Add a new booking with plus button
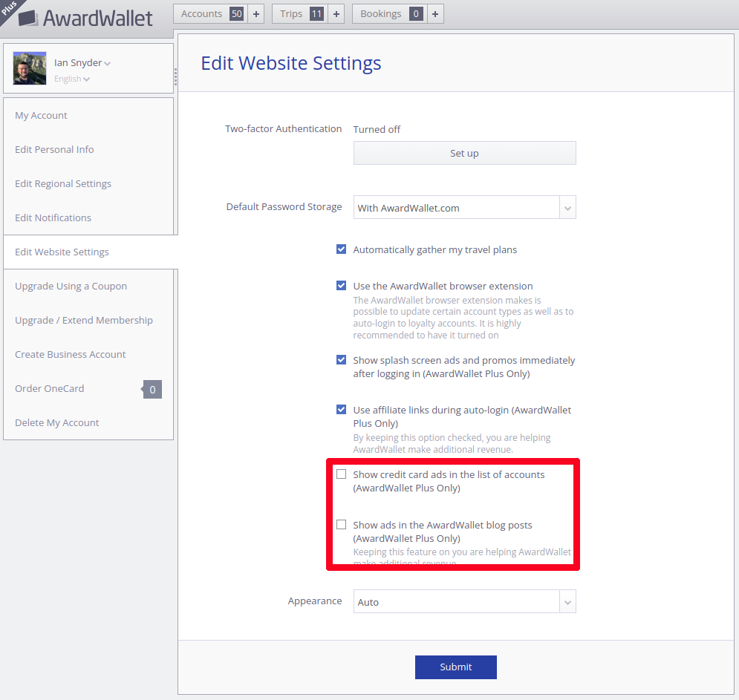 (435, 13)
